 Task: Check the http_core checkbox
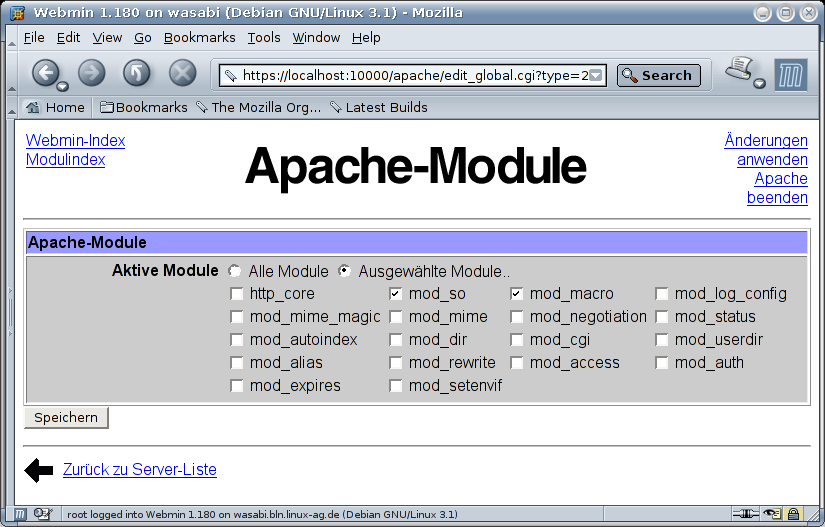237,294
